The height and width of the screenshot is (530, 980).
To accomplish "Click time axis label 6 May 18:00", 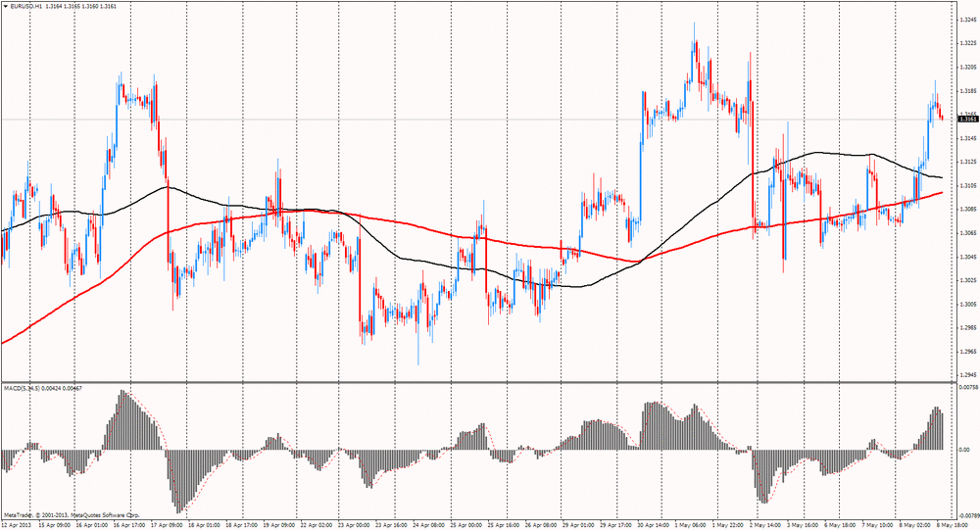I will [x=838, y=526].
